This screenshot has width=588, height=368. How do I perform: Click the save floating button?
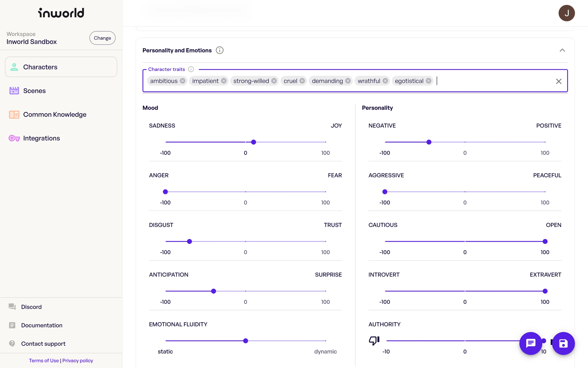click(x=563, y=343)
